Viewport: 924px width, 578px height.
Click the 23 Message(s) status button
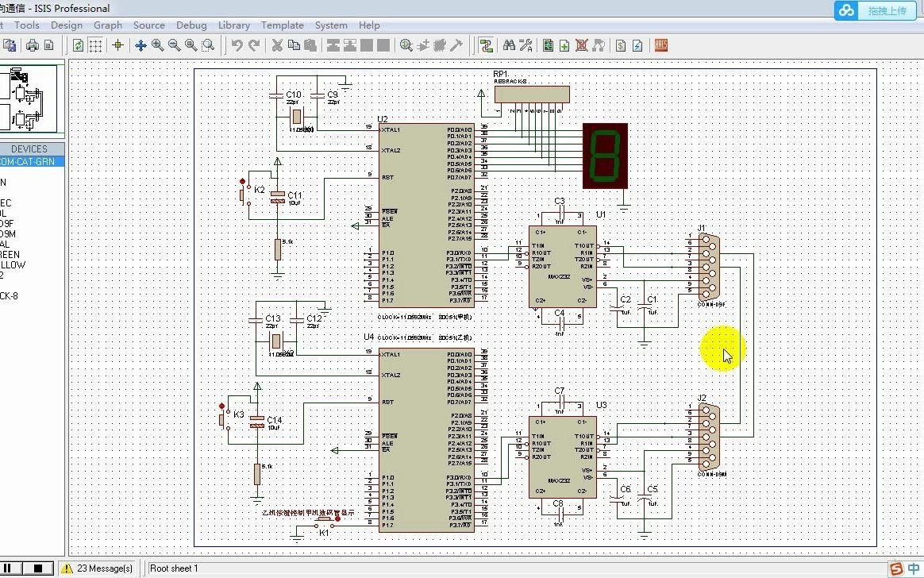click(x=98, y=568)
